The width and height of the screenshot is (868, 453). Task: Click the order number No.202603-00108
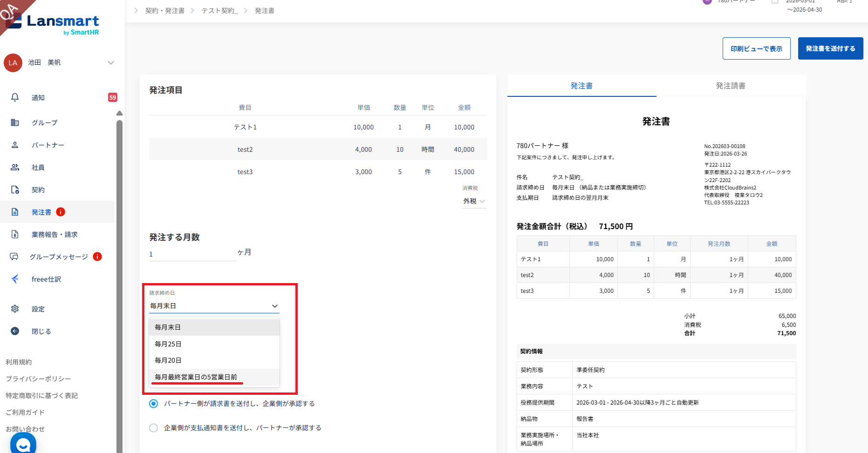pos(724,146)
